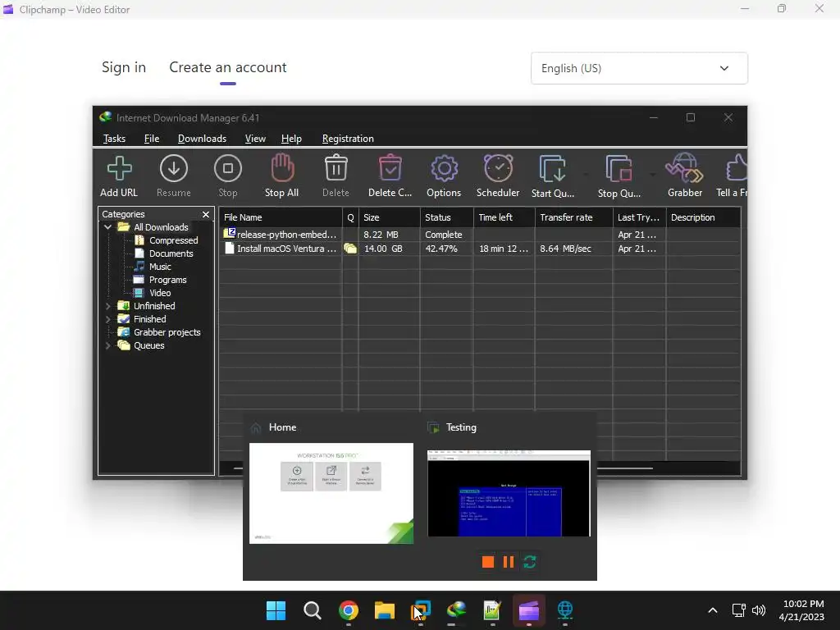
Task: Open the View menu
Action: [x=255, y=139]
